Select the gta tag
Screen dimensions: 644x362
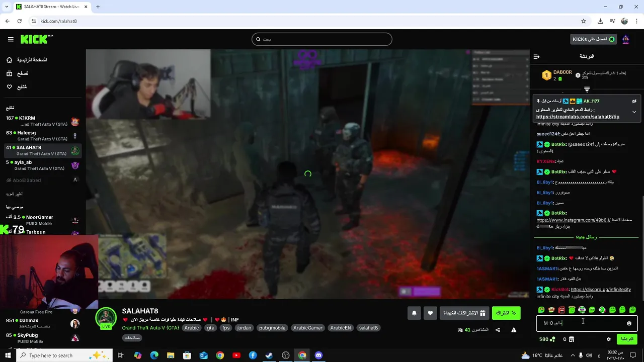210,328
